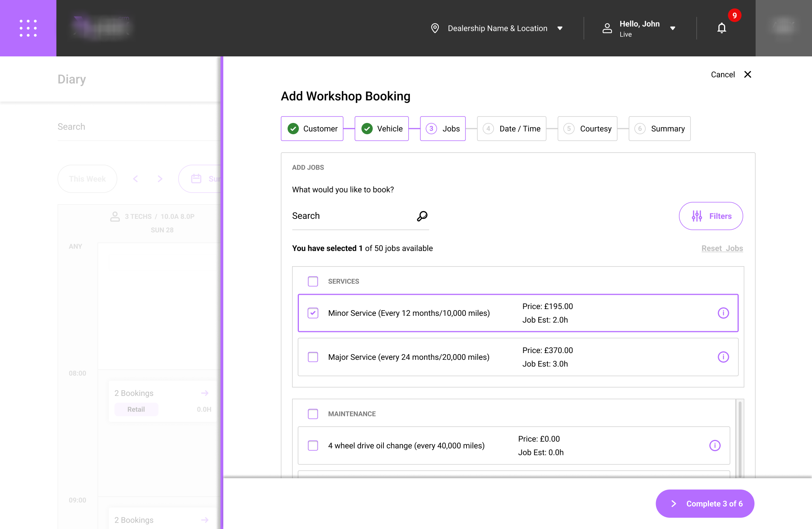The height and width of the screenshot is (529, 812).
Task: Click the notifications bell icon
Action: [x=721, y=28]
